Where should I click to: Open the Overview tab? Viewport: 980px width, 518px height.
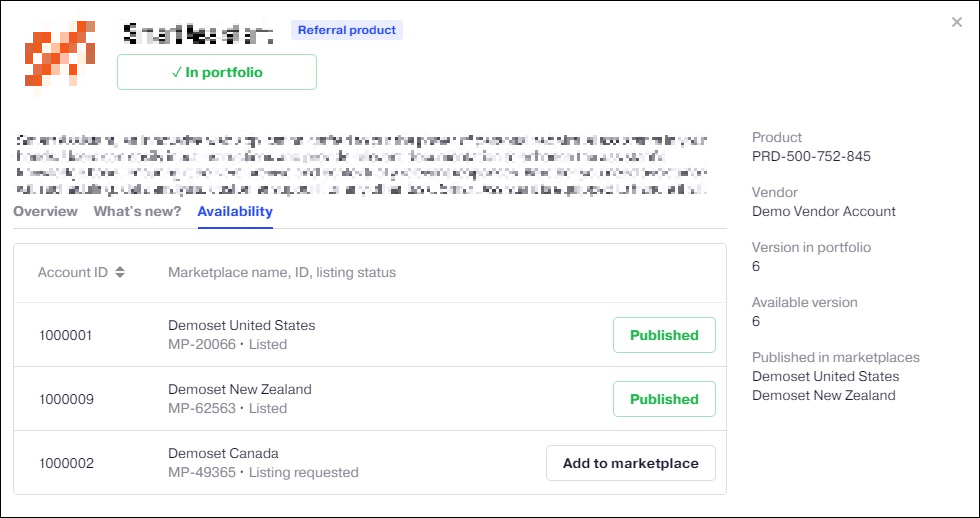pos(45,212)
